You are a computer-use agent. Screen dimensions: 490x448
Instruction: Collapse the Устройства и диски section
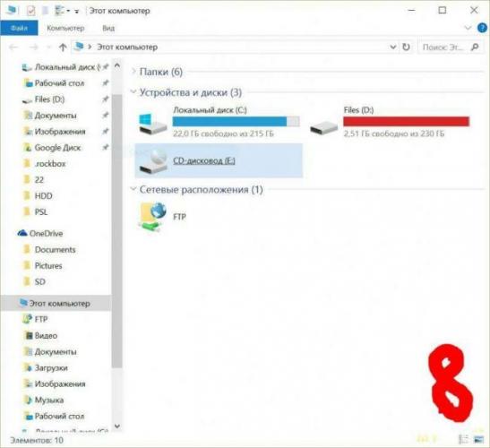coord(133,92)
